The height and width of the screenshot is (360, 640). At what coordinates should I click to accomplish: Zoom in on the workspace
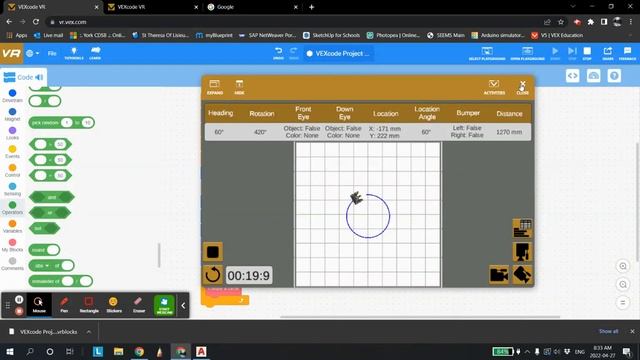[x=623, y=266]
